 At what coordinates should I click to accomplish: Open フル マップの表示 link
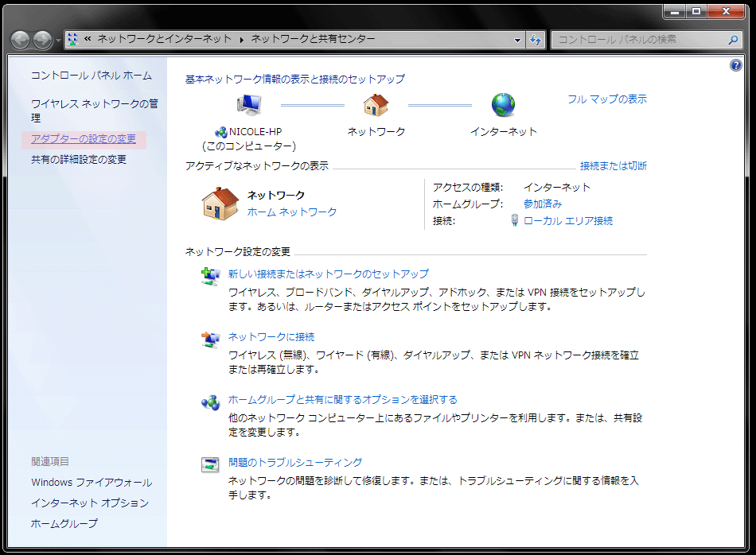[x=607, y=99]
